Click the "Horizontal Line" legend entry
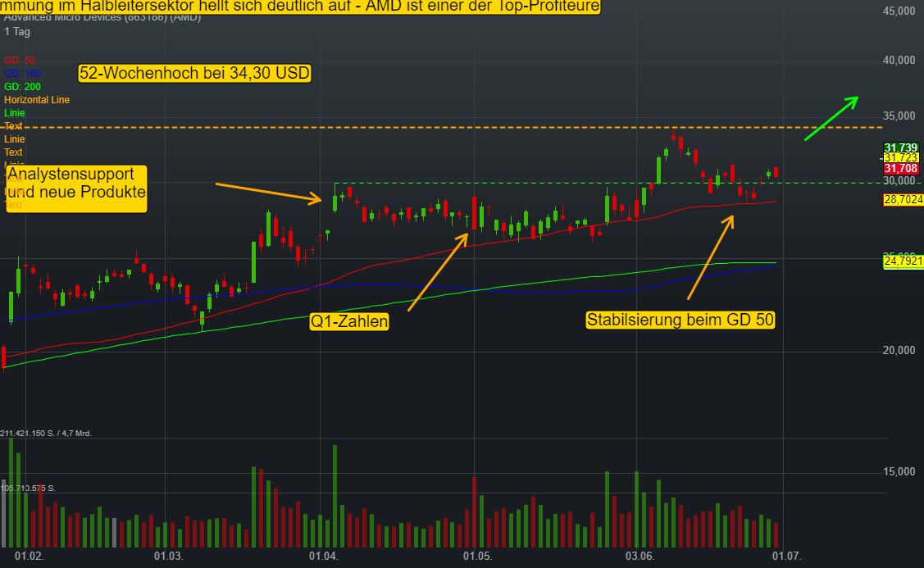 [x=37, y=99]
